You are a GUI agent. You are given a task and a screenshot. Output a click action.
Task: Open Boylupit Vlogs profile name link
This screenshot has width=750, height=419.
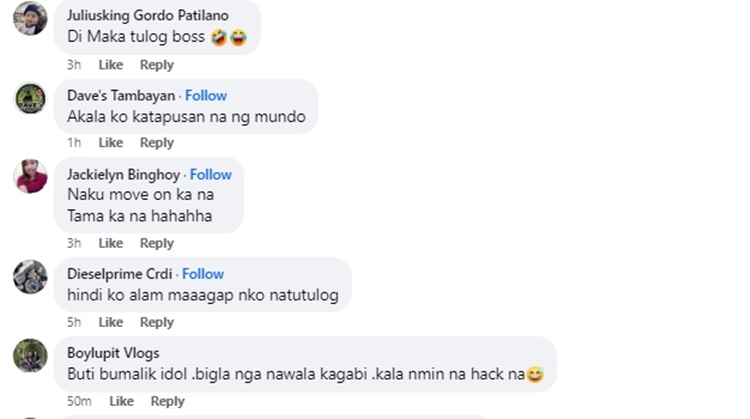point(113,353)
